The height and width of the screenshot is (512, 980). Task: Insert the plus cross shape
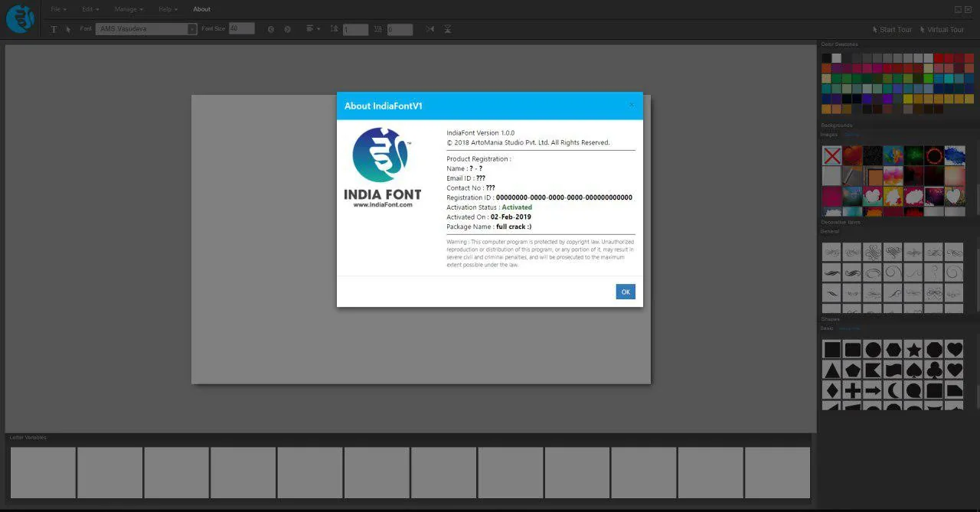(x=852, y=390)
